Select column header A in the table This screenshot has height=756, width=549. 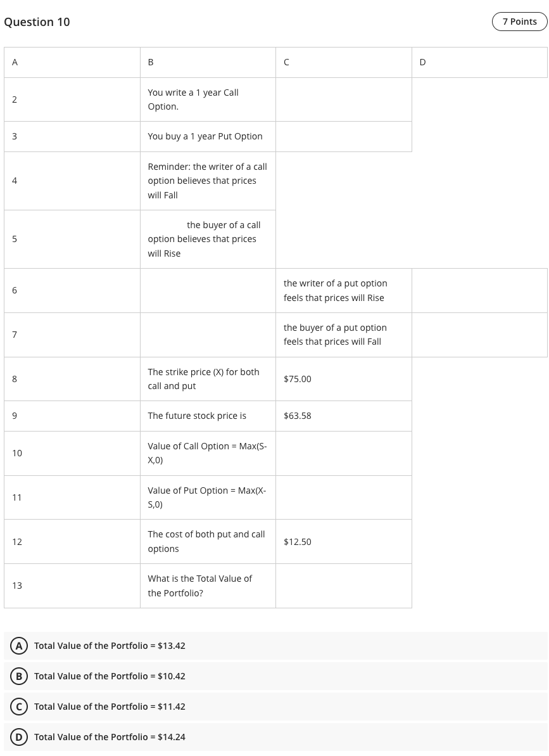72,62
